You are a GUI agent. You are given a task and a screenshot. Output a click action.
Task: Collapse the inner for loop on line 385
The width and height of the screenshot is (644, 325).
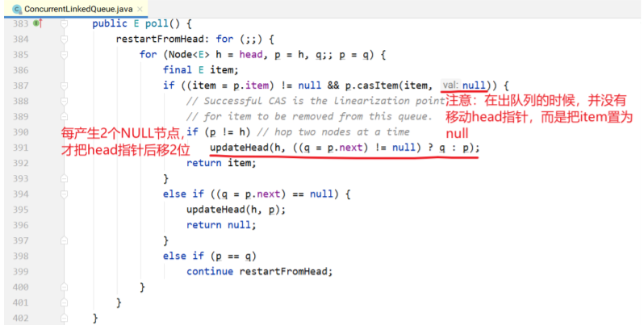[x=65, y=54]
